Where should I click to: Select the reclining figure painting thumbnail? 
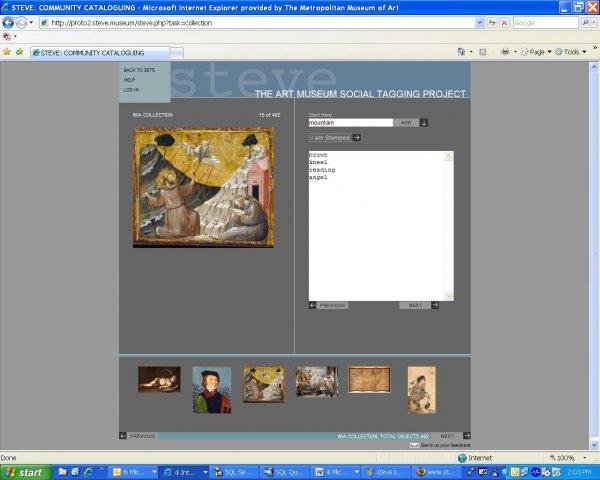tap(159, 379)
